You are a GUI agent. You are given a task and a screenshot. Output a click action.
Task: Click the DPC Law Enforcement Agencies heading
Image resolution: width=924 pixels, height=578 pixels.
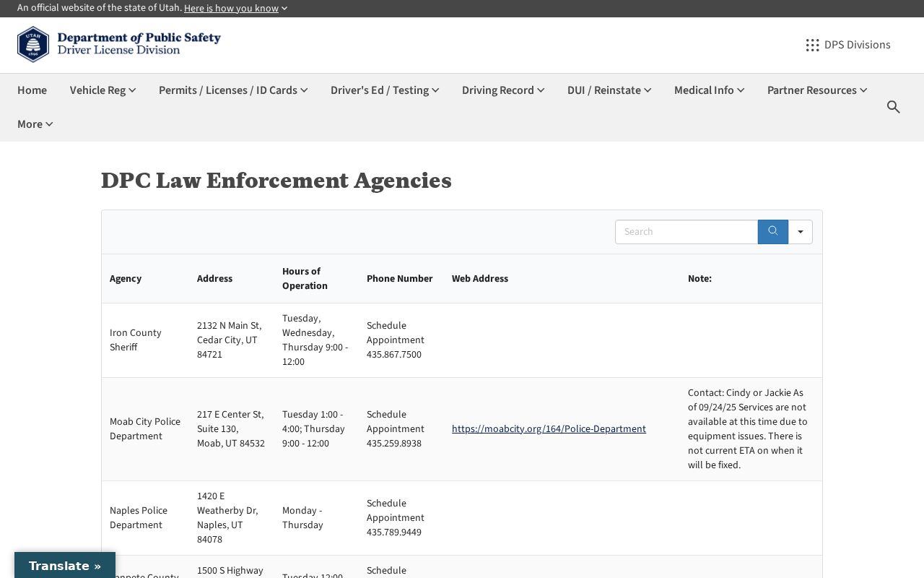click(x=276, y=180)
